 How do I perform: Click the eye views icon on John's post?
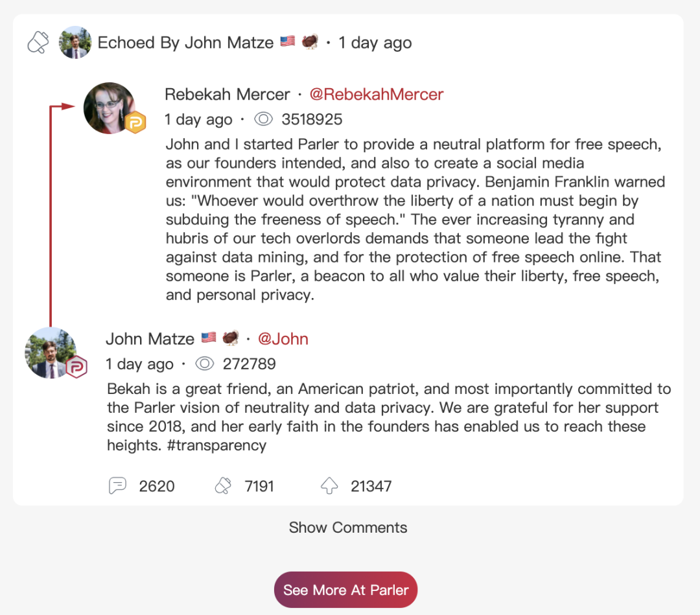tap(204, 364)
